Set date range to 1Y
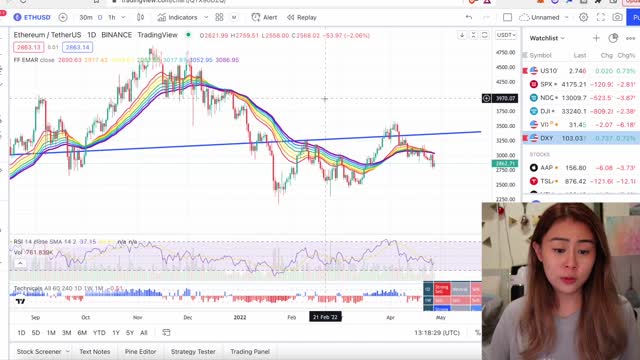The width and height of the screenshot is (640, 360). click(116, 333)
